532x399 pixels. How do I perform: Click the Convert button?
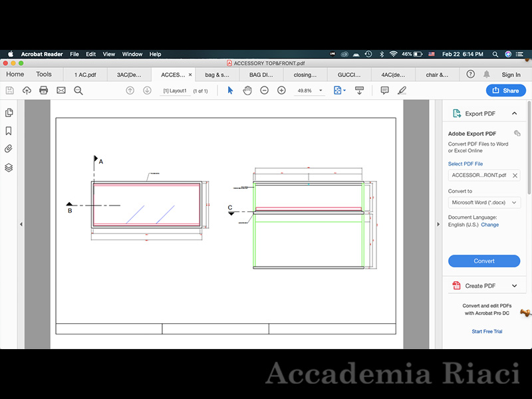[x=484, y=261]
